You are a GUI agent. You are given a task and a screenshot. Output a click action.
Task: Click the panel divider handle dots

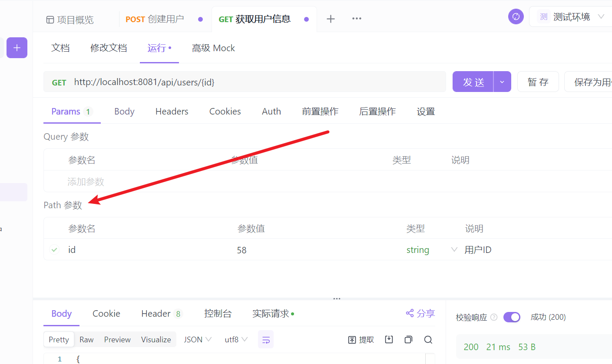pyautogui.click(x=337, y=298)
